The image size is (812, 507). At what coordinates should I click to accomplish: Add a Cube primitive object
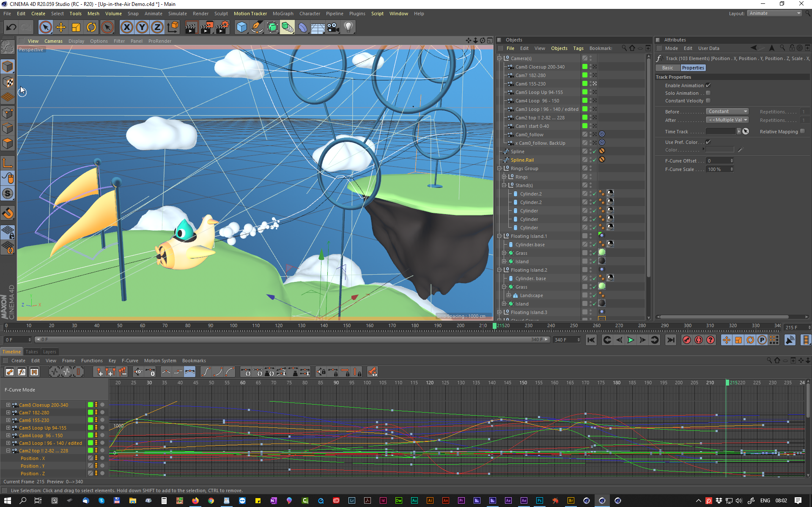pyautogui.click(x=241, y=28)
